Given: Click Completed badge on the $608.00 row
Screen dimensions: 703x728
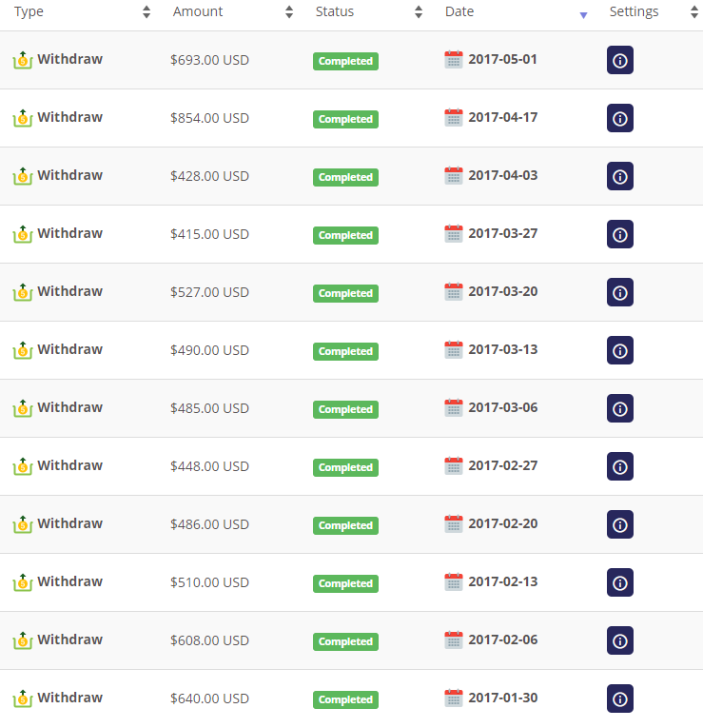Looking at the screenshot, I should tap(345, 641).
